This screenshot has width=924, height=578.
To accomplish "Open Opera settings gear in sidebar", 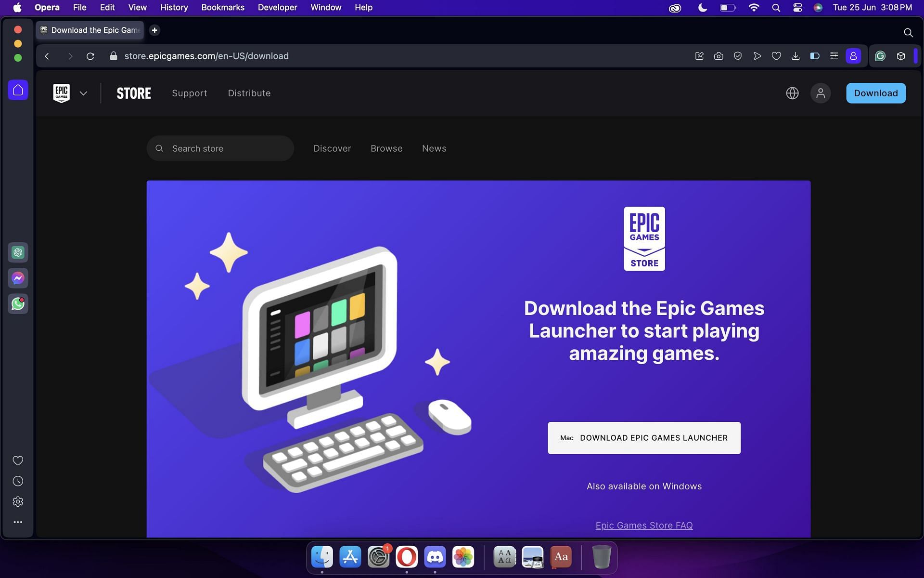I will pyautogui.click(x=18, y=501).
